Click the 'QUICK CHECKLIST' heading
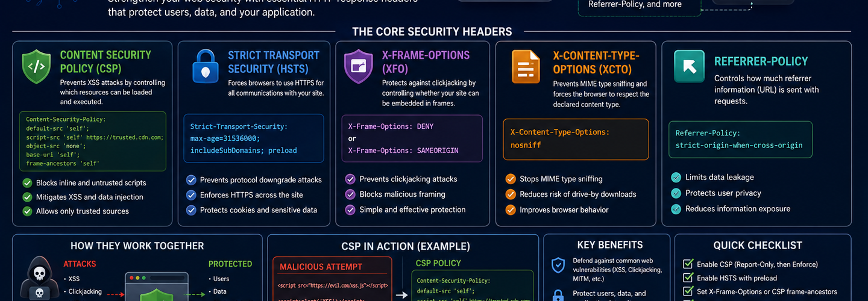Image resolution: width=868 pixels, height=301 pixels. [758, 245]
